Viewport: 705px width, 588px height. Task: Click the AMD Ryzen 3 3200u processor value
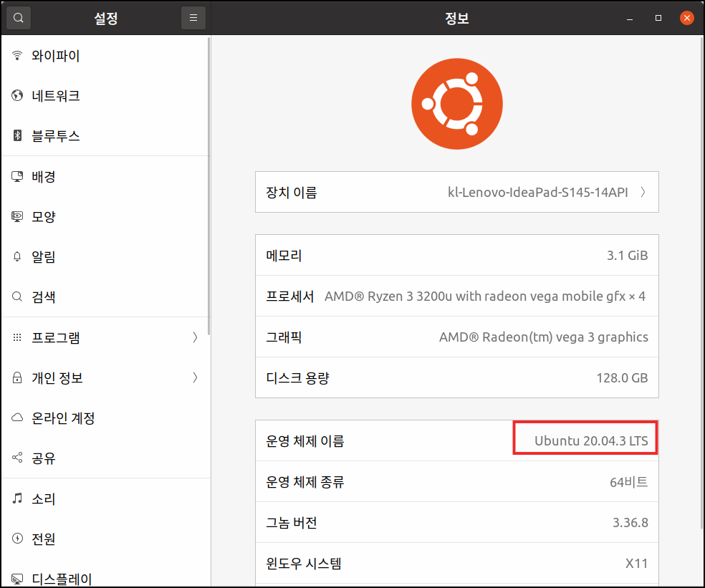click(x=484, y=297)
